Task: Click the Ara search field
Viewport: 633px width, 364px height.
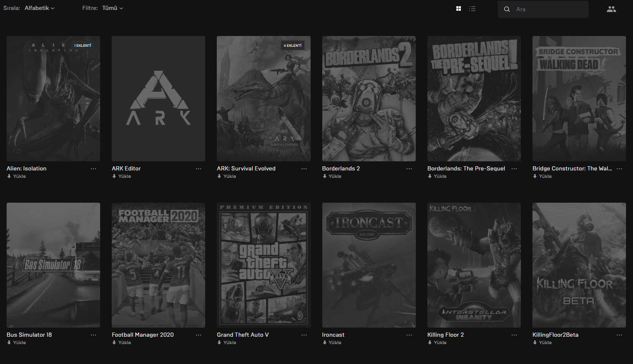Action: point(543,9)
